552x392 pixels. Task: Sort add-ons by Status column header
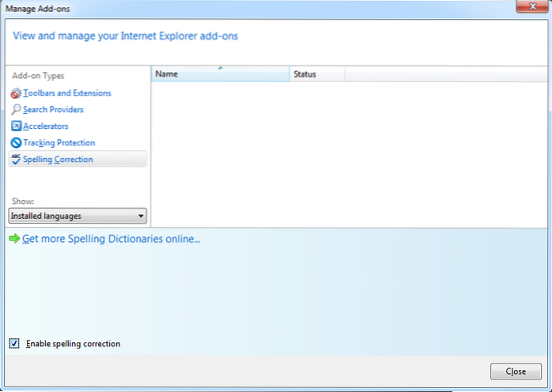coord(316,74)
